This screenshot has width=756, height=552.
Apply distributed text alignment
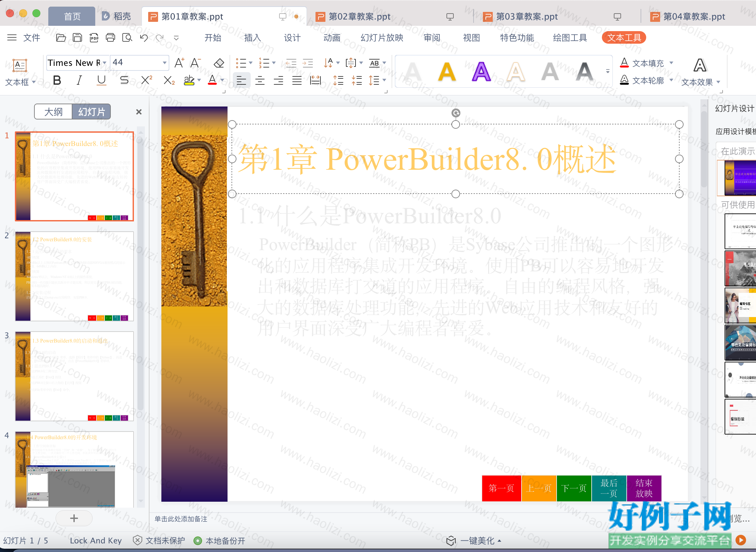click(315, 80)
